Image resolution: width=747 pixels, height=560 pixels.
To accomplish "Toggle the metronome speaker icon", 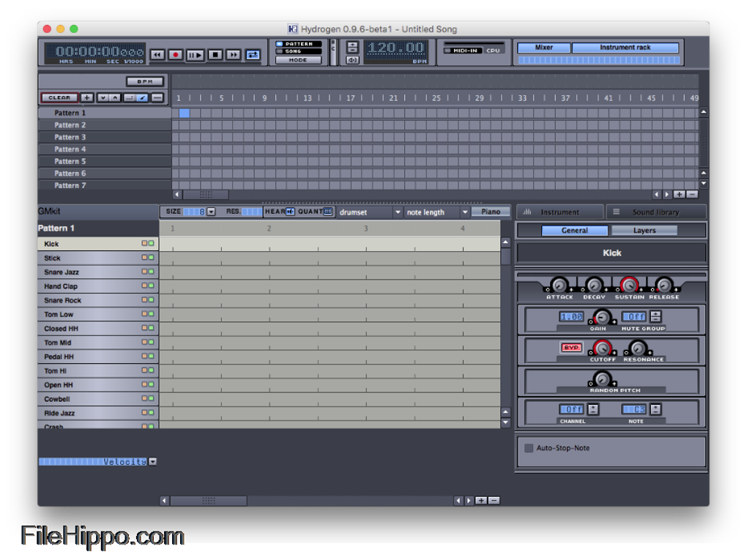I will 352,60.
